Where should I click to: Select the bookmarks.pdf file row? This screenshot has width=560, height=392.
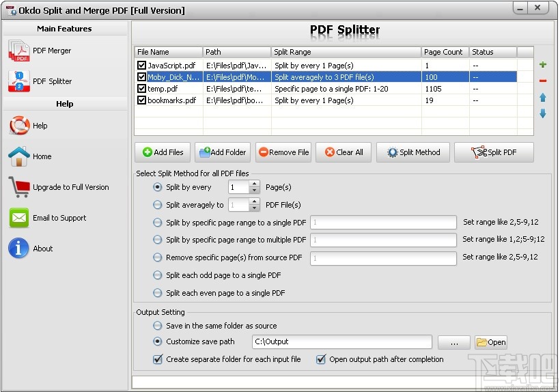click(326, 100)
